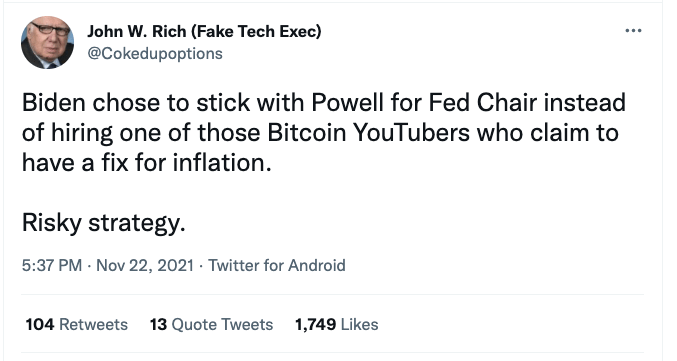The height and width of the screenshot is (361, 677).
Task: Click the 5:37 PM timestamp
Action: 52,265
